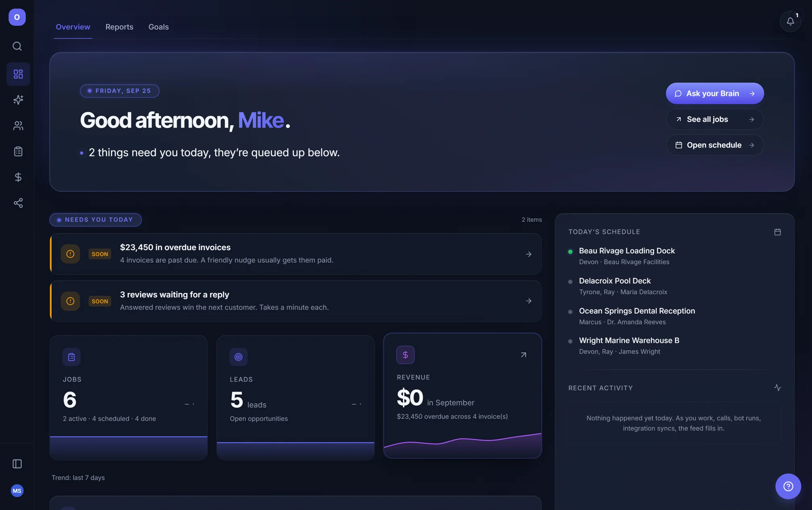Click the Open schedule button

pos(715,145)
